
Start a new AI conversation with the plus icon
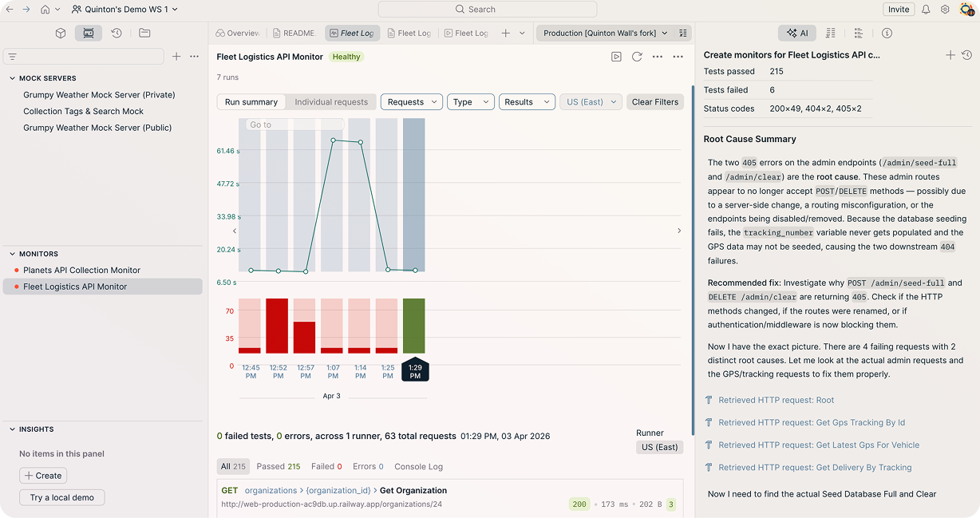950,55
